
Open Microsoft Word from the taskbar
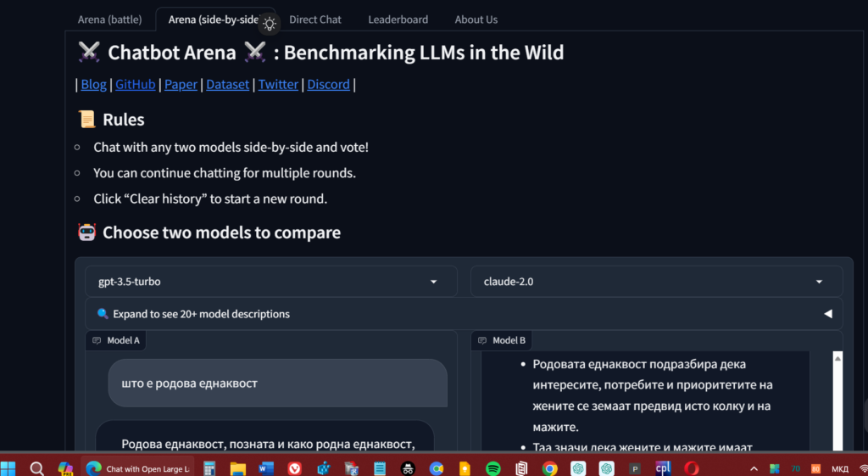[266, 469]
